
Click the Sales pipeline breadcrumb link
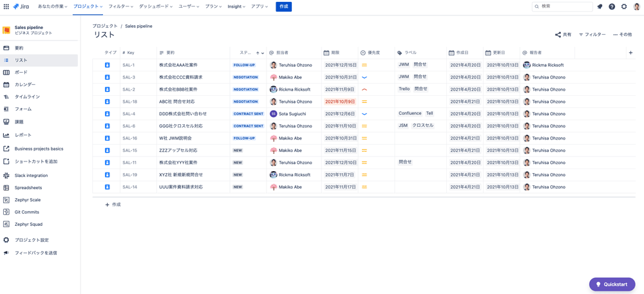click(138, 26)
